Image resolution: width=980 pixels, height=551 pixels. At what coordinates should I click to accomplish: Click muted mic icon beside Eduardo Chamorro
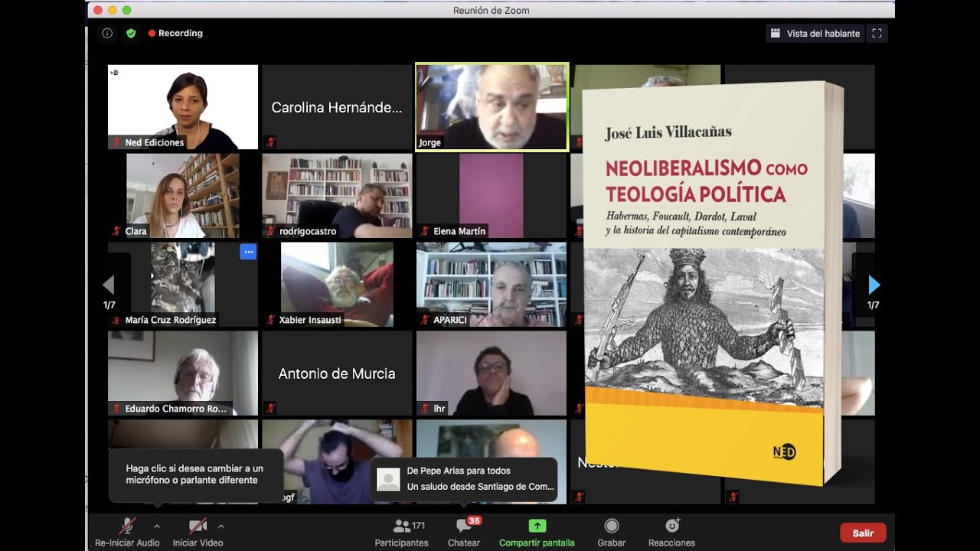click(x=117, y=409)
